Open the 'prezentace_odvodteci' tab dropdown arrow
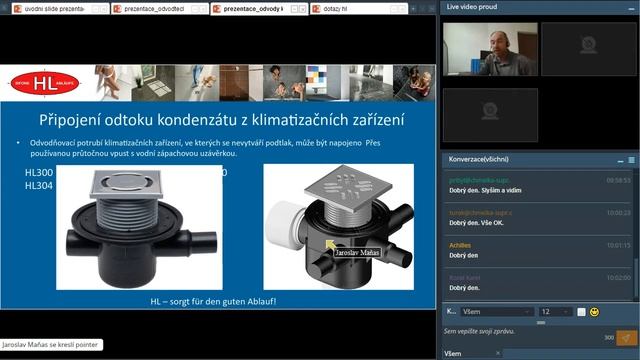Image resolution: width=640 pixels, height=360 pixels. point(203,9)
